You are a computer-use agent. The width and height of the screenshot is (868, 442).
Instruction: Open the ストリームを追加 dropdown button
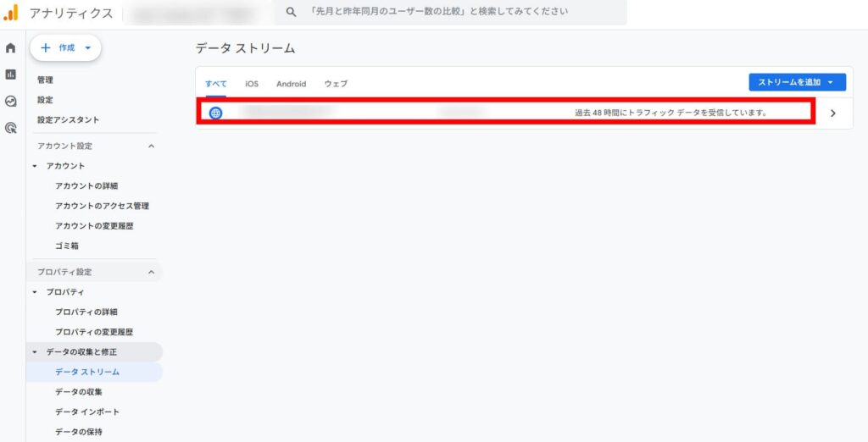tap(797, 82)
